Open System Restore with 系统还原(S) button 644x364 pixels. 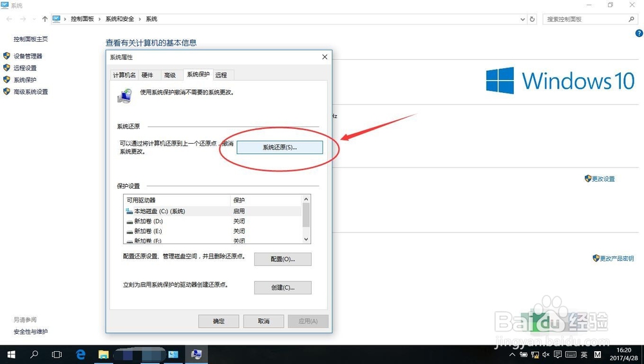279,147
